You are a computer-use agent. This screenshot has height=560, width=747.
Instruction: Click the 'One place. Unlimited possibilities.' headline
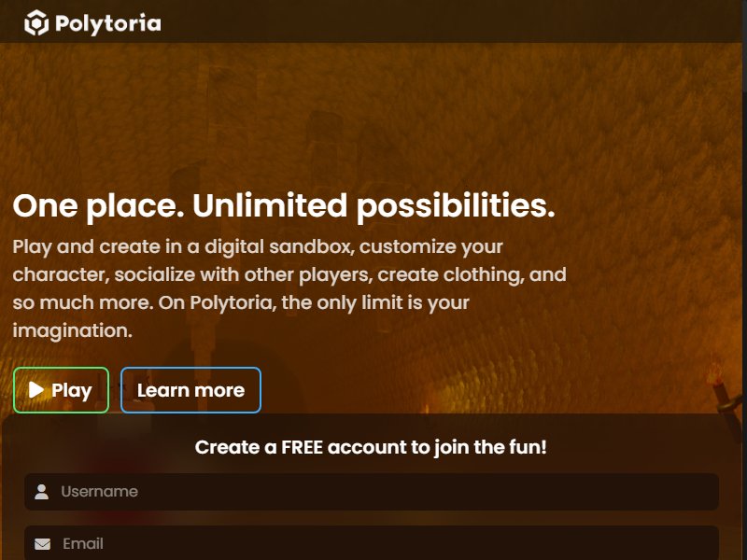point(284,206)
